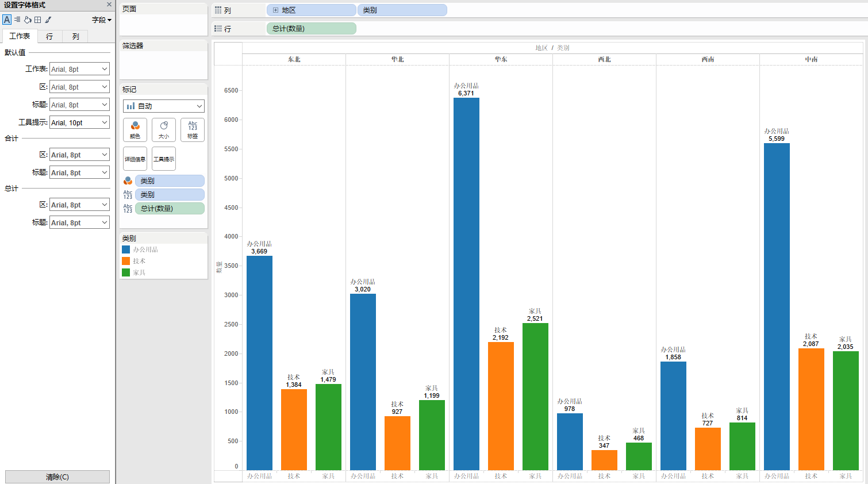Click the 颜色 color marks button
Image resolution: width=868 pixels, height=484 pixels.
135,130
